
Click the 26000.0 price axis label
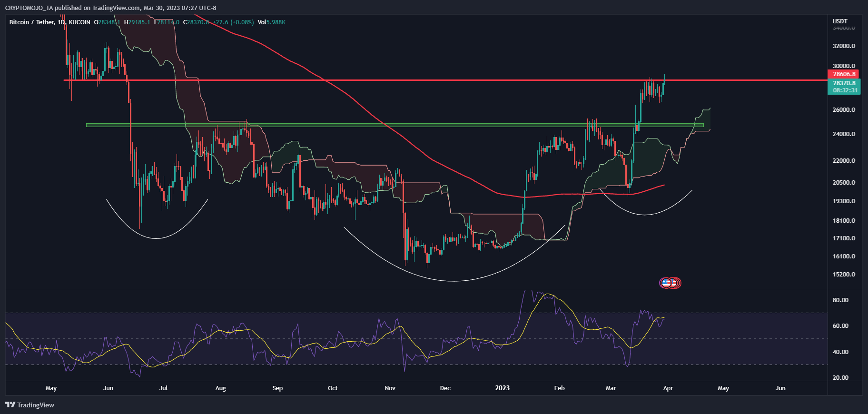(x=844, y=110)
